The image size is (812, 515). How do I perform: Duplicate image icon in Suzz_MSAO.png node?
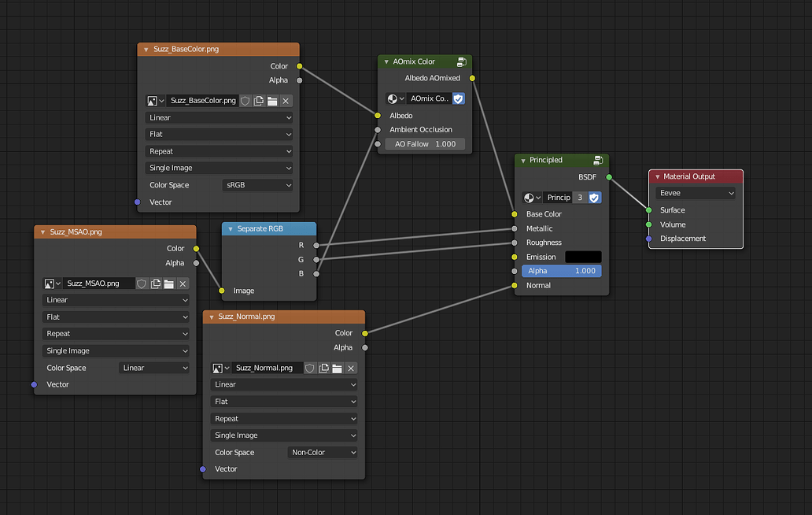155,283
